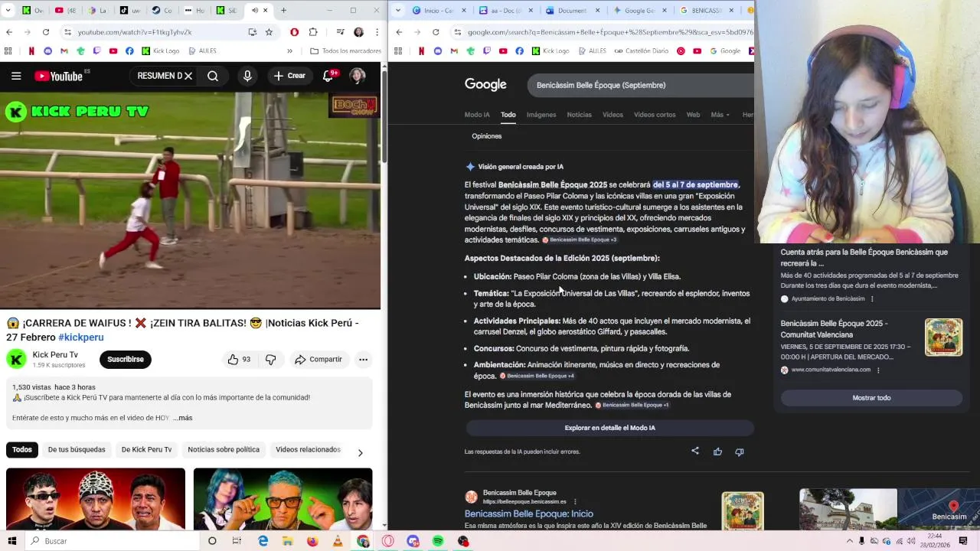980x551 pixels.
Task: Reload the YouTube page
Action: pos(46,32)
